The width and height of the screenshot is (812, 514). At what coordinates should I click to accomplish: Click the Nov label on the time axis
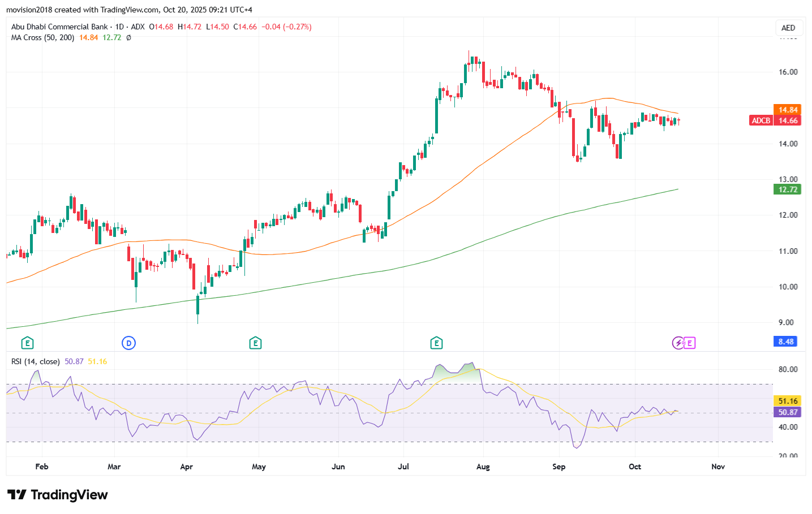[x=718, y=467]
